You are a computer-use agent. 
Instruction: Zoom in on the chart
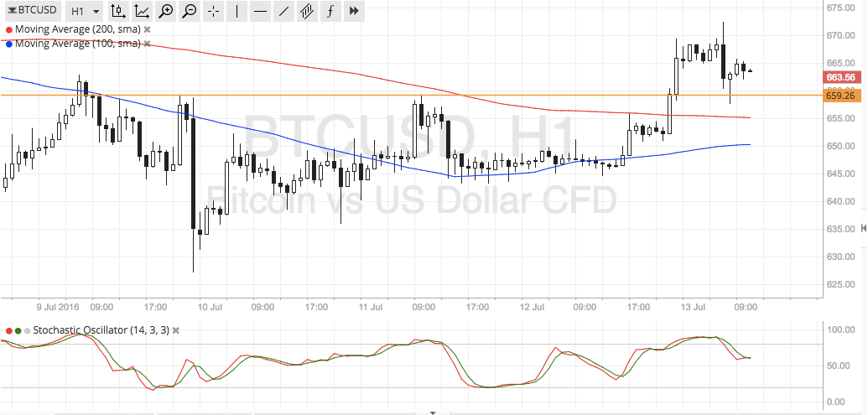point(166,11)
